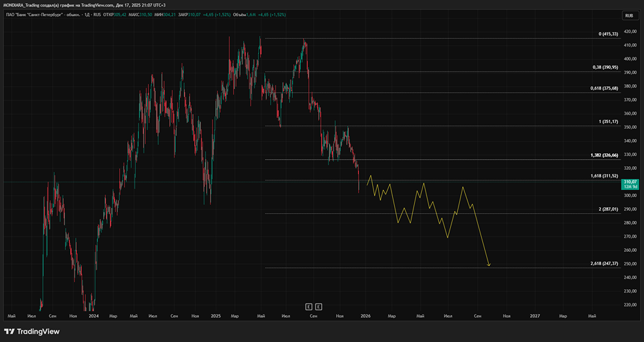Image resolution: width=644 pixels, height=342 pixels.
Task: Click the 2026 label on time axis
Action: (x=365, y=316)
